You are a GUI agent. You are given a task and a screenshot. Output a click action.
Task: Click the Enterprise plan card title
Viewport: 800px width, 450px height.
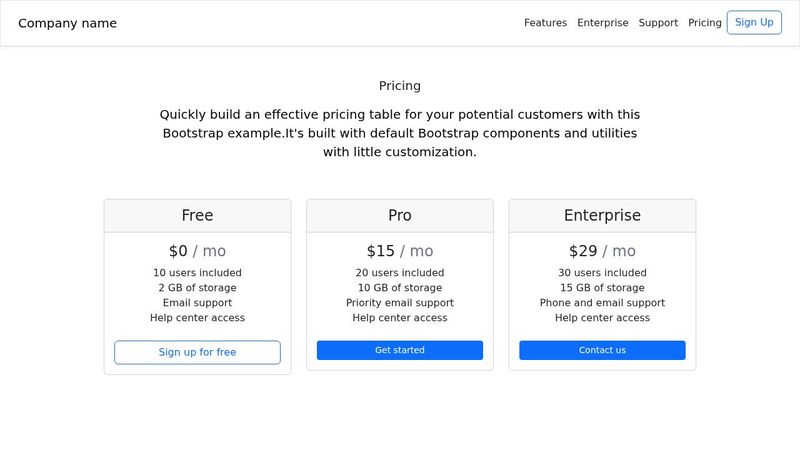pyautogui.click(x=602, y=215)
